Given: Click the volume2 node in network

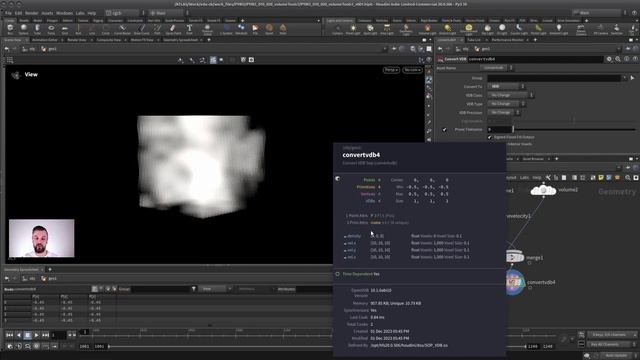Looking at the screenshot, I should [543, 190].
